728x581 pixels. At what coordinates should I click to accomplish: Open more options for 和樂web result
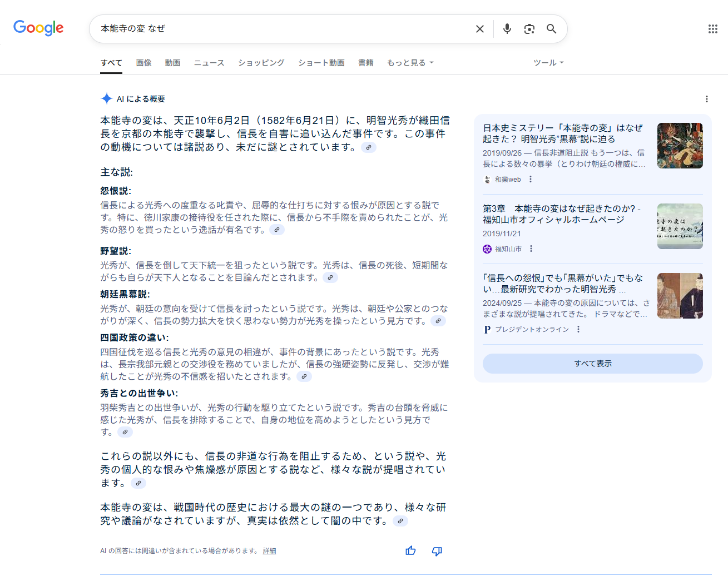[x=531, y=179]
